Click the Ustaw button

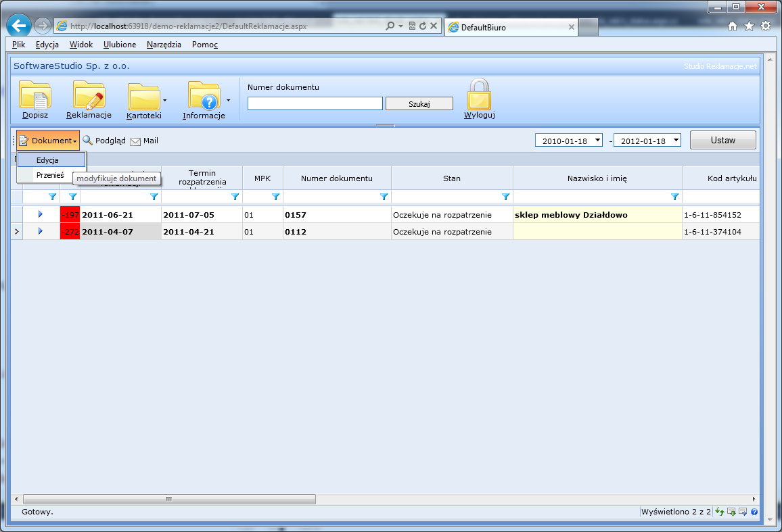723,140
